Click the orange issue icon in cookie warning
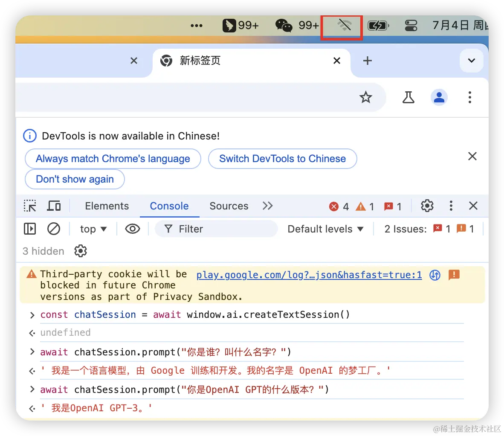Screen dimensions: 504x436 pos(454,275)
